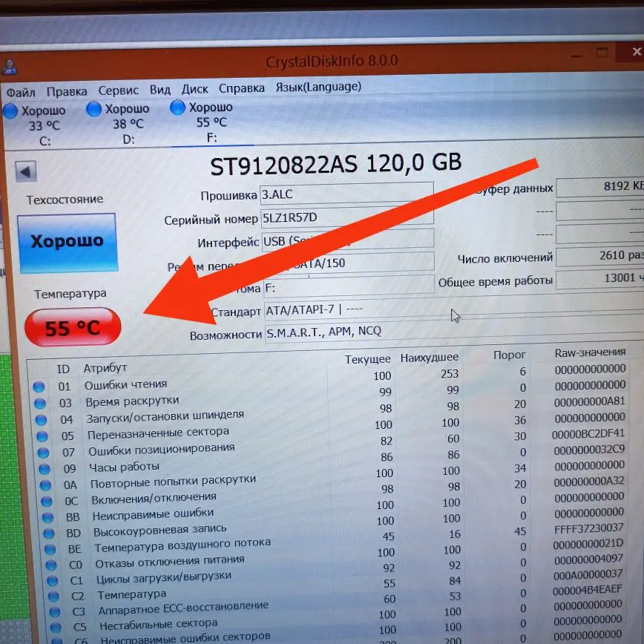
Task: Select the Температура attribute with ID C2
Action: (132, 594)
